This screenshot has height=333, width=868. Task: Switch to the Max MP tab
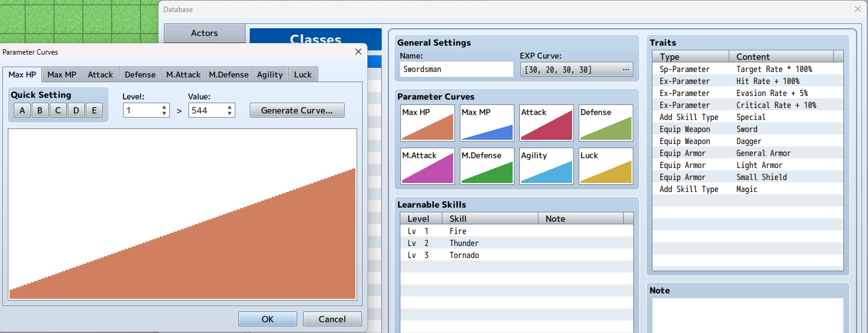click(62, 74)
